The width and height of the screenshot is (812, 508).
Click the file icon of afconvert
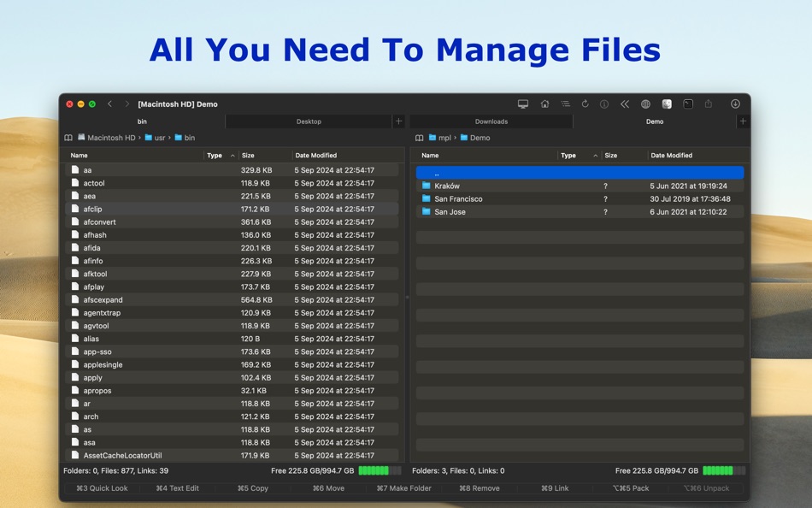tap(75, 222)
